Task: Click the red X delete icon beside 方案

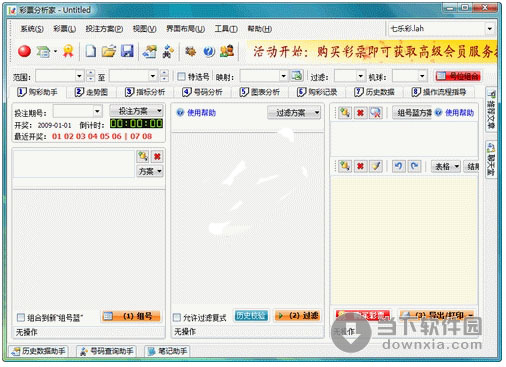Action: (x=157, y=156)
